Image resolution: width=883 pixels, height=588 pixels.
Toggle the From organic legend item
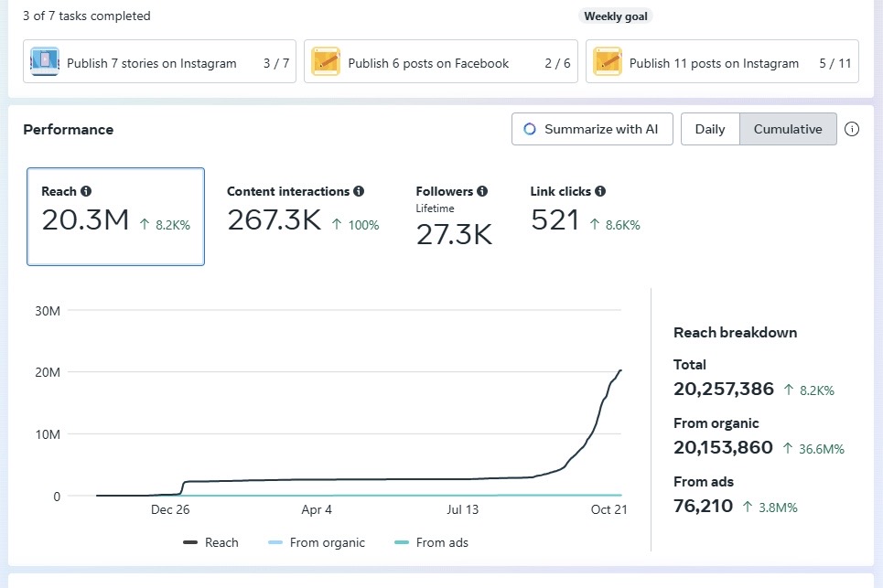pyautogui.click(x=318, y=542)
